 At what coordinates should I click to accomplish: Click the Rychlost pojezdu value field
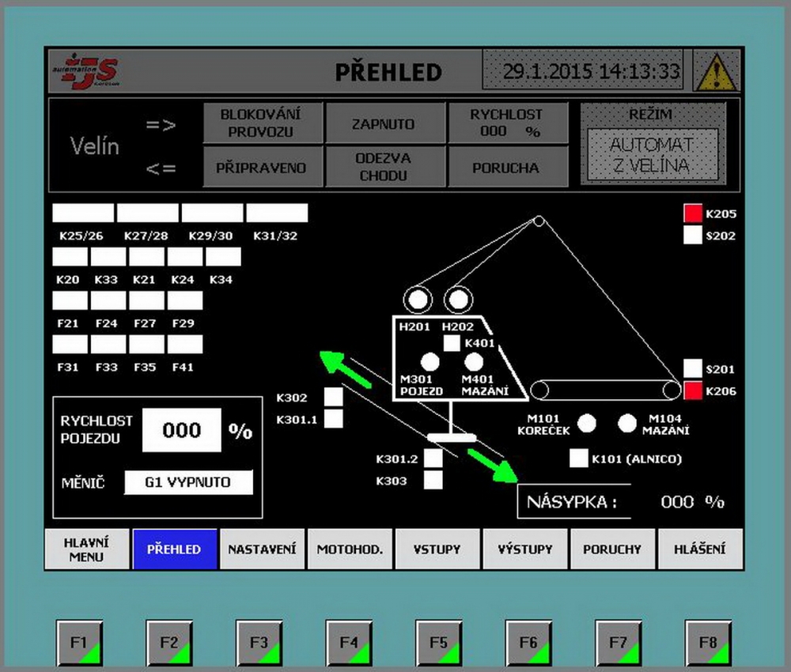tap(181, 430)
